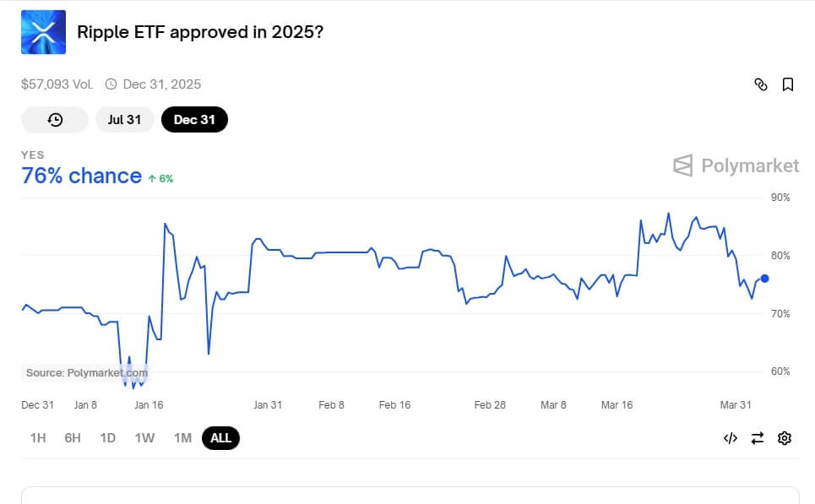The image size is (815, 504).
Task: Click the latest data point on chart
Action: point(764,278)
